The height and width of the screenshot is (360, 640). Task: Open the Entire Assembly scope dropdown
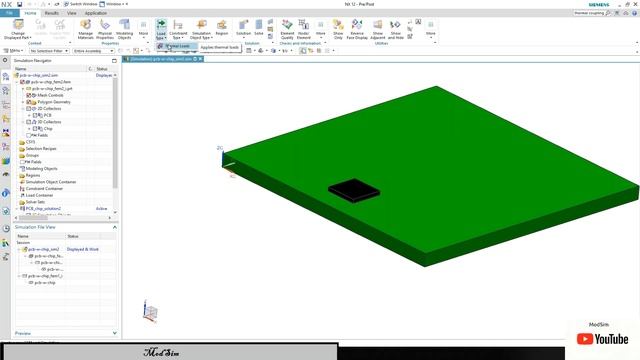click(x=93, y=51)
